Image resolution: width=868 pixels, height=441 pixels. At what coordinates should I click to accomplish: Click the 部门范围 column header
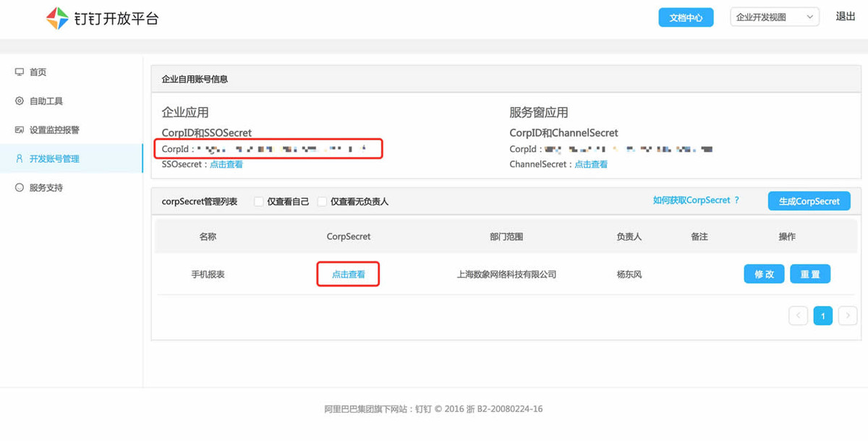(506, 236)
